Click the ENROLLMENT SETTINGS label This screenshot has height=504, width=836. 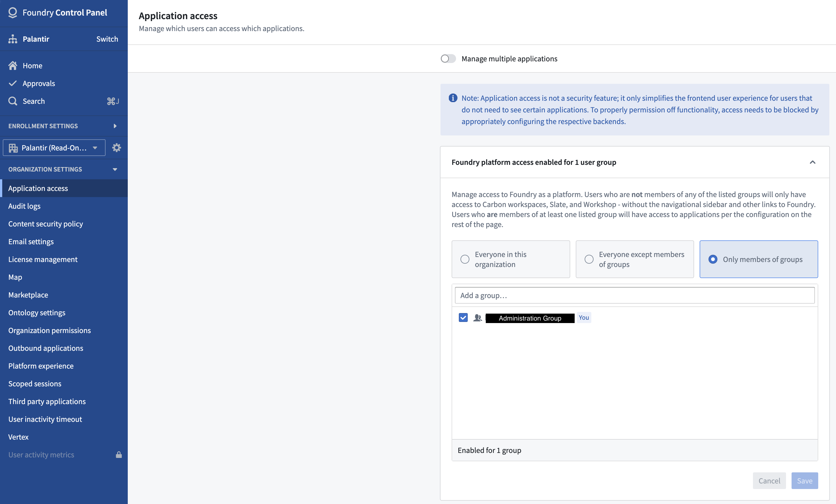coord(43,126)
